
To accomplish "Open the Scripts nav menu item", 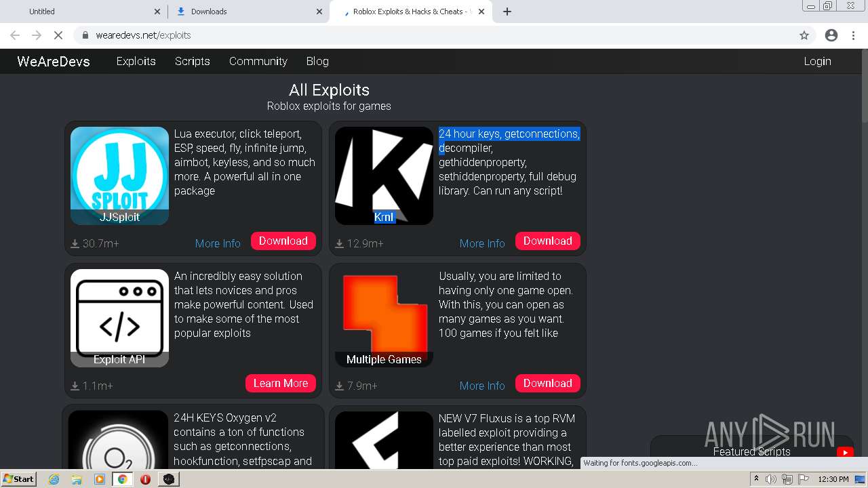I will coord(193,61).
